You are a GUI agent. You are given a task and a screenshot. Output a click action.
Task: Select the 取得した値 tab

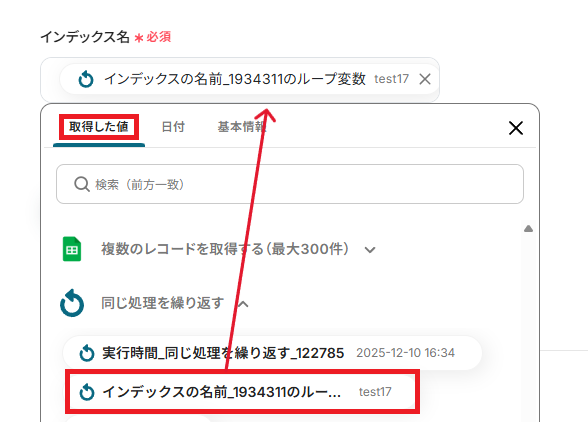coord(99,127)
